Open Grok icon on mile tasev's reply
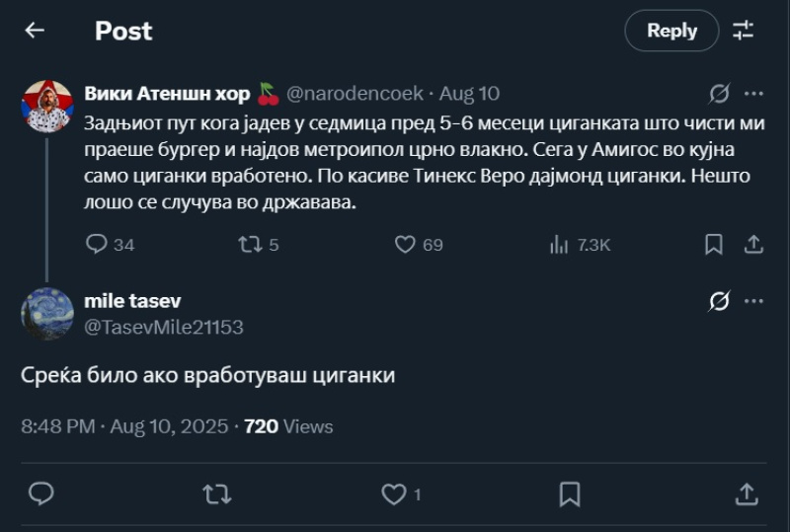This screenshot has width=790, height=532. (x=719, y=302)
